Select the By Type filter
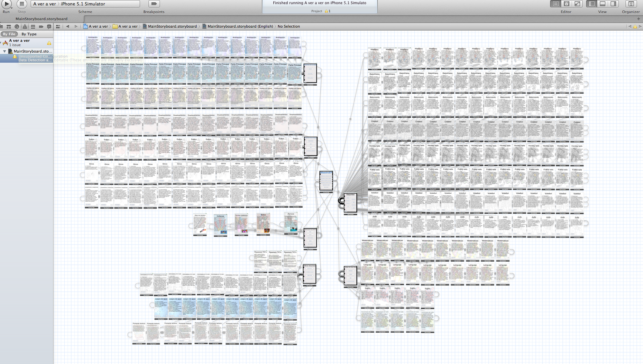 pyautogui.click(x=29, y=34)
